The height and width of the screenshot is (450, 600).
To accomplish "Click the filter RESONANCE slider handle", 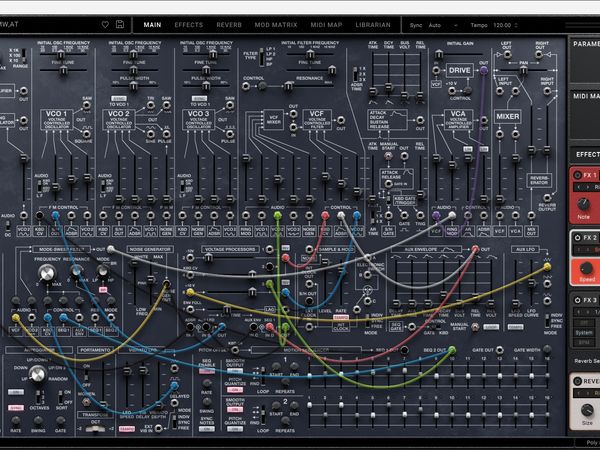I will [288, 86].
